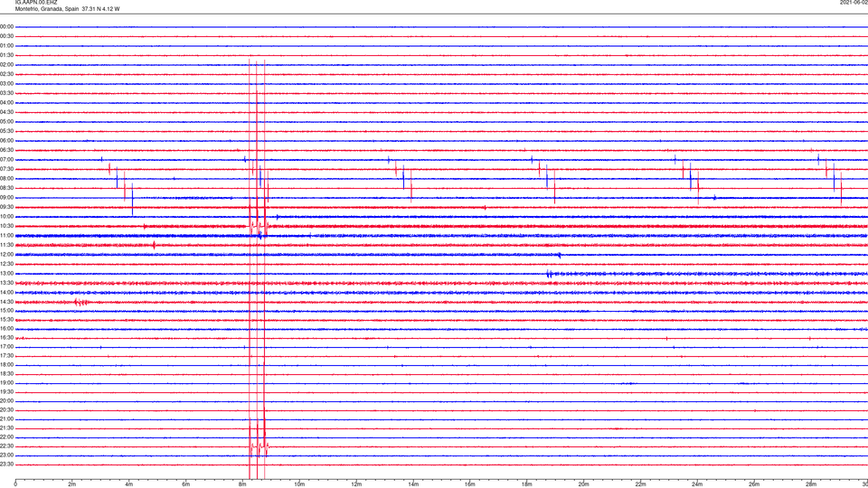Click the 10m axis tick label
This screenshot has height=488, width=868.
299,484
